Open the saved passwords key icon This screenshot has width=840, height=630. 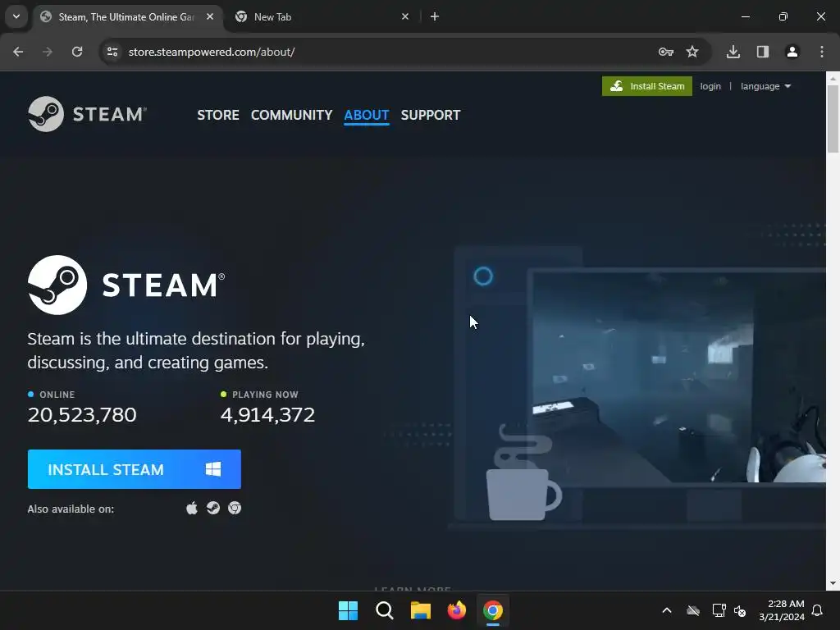666,52
